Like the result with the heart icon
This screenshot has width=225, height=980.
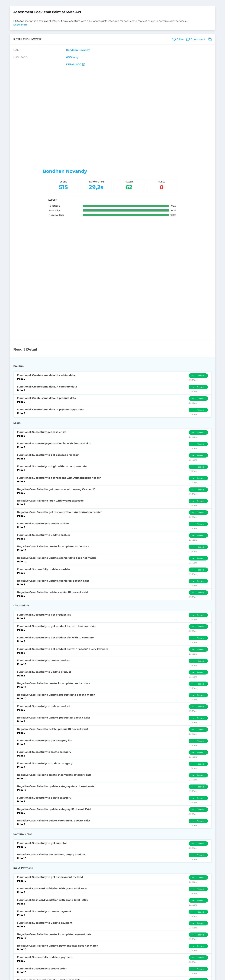click(x=174, y=39)
